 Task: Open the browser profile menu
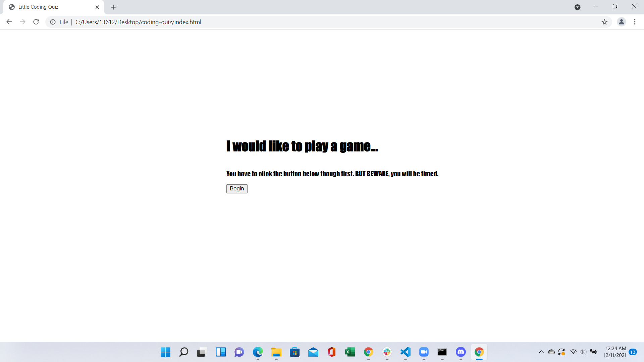pos(622,22)
